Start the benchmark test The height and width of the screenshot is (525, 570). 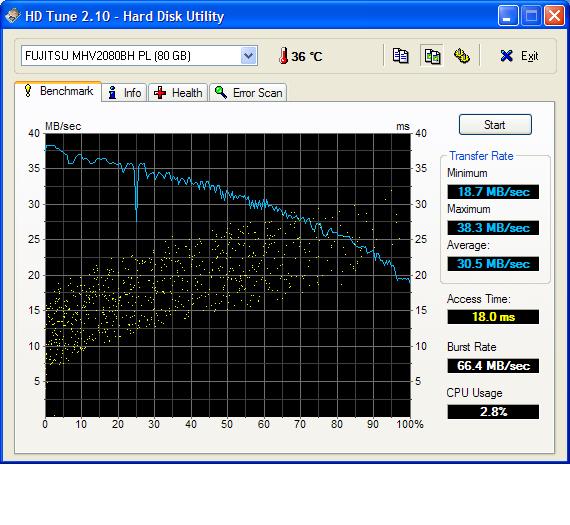(495, 125)
